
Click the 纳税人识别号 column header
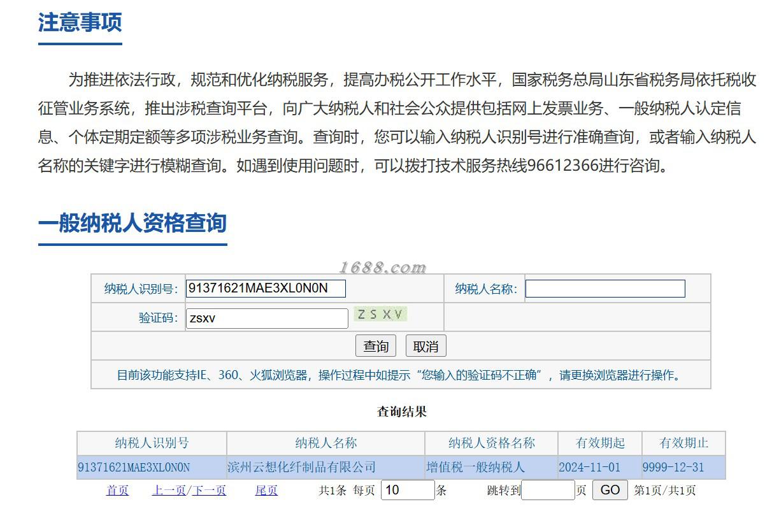coord(152,443)
